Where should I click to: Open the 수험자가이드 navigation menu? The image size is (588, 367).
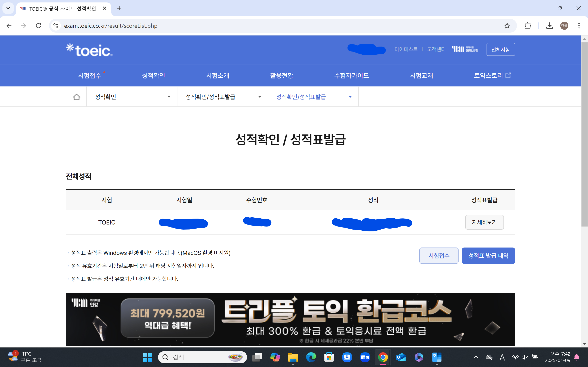coord(351,75)
